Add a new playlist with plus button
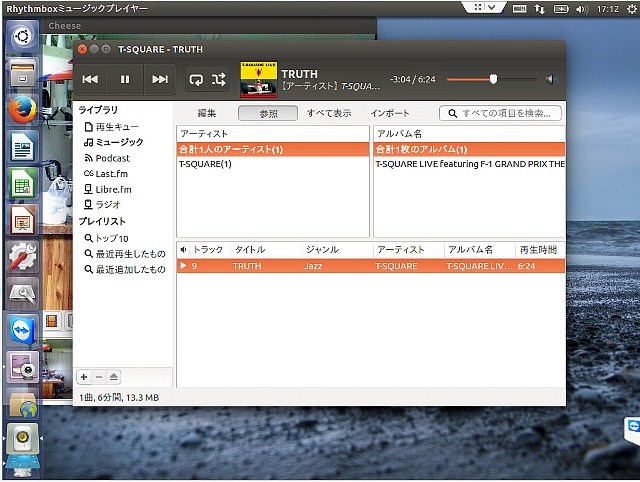The image size is (640, 482). click(84, 377)
